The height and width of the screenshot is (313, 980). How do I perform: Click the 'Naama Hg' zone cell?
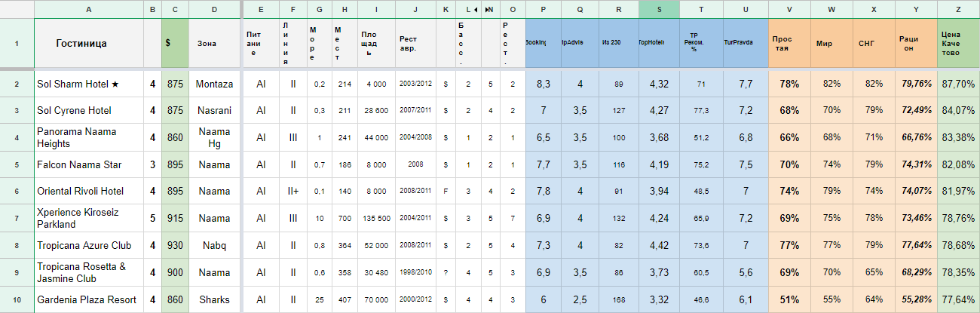tap(214, 137)
